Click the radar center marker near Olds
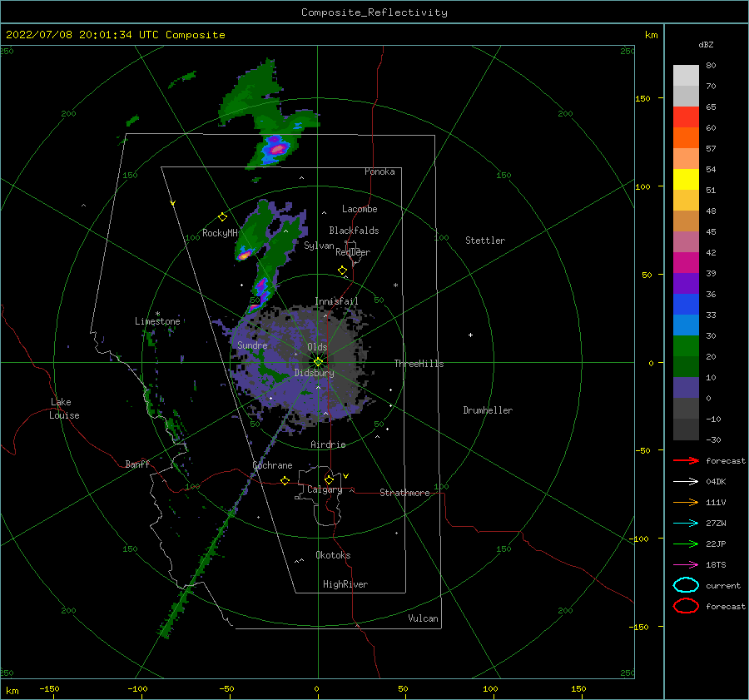This screenshot has height=700, width=749. (318, 362)
